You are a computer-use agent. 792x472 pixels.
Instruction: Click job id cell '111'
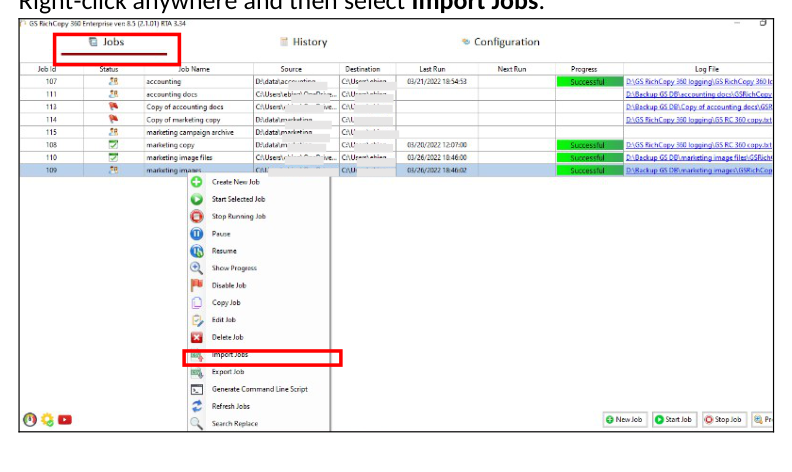[51, 94]
